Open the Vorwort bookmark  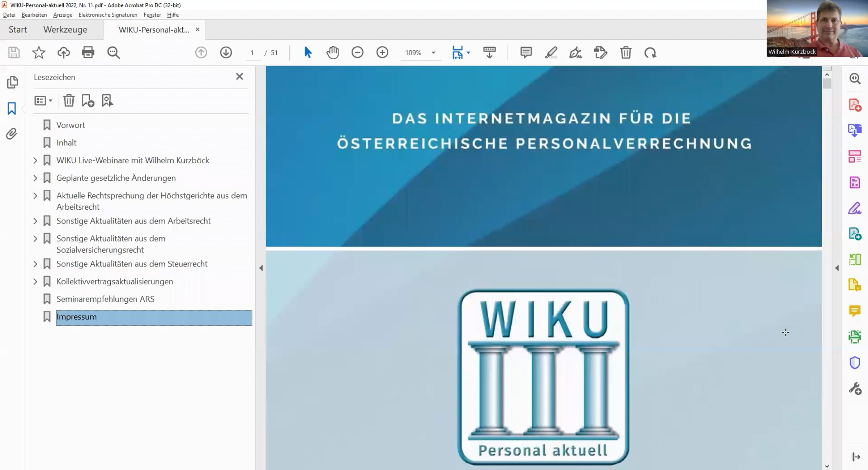[71, 125]
